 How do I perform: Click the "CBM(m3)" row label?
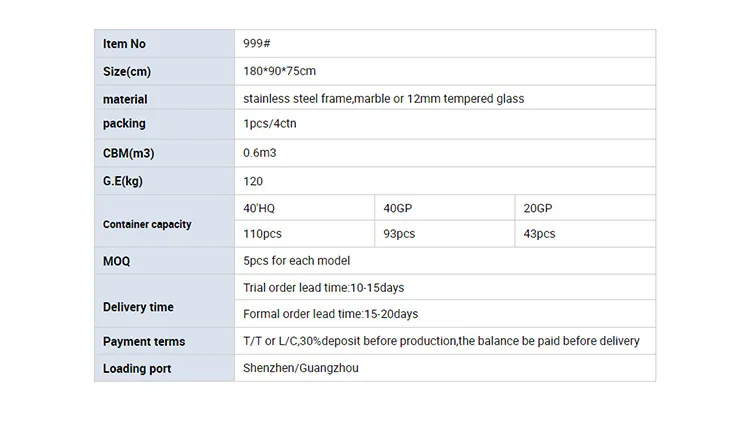click(x=129, y=154)
